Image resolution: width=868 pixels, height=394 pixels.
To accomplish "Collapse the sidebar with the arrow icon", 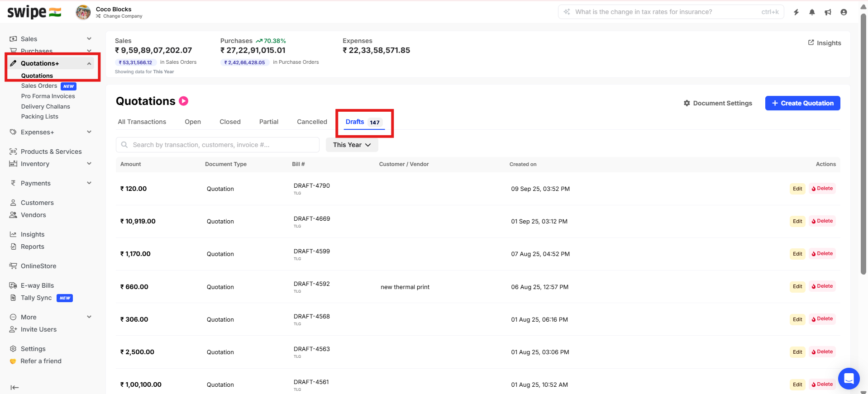I will point(14,387).
